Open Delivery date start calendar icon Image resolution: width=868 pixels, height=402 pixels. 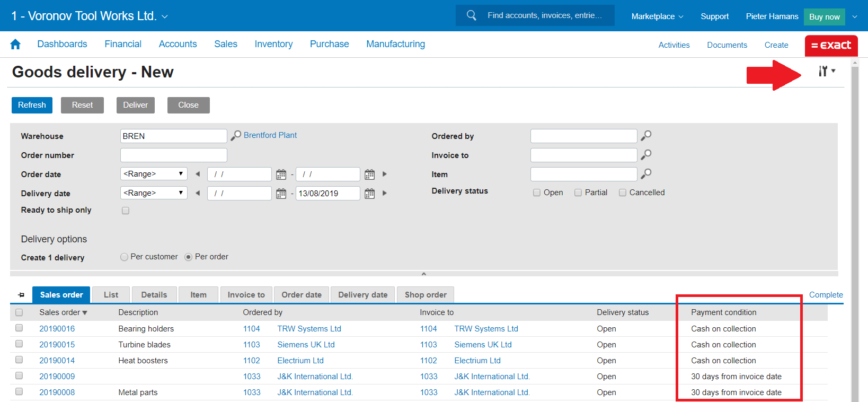click(x=281, y=193)
